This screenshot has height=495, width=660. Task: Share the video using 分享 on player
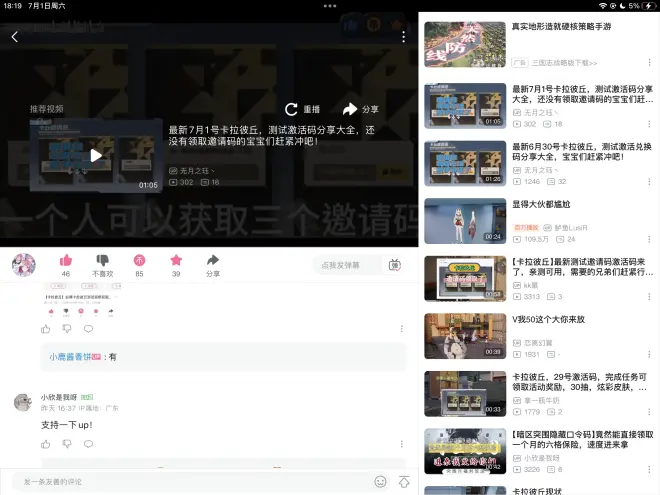360,109
